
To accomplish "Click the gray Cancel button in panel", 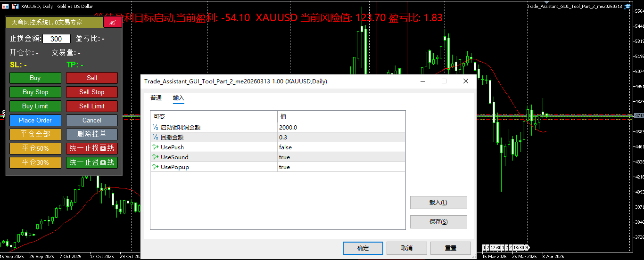I will pos(92,121).
